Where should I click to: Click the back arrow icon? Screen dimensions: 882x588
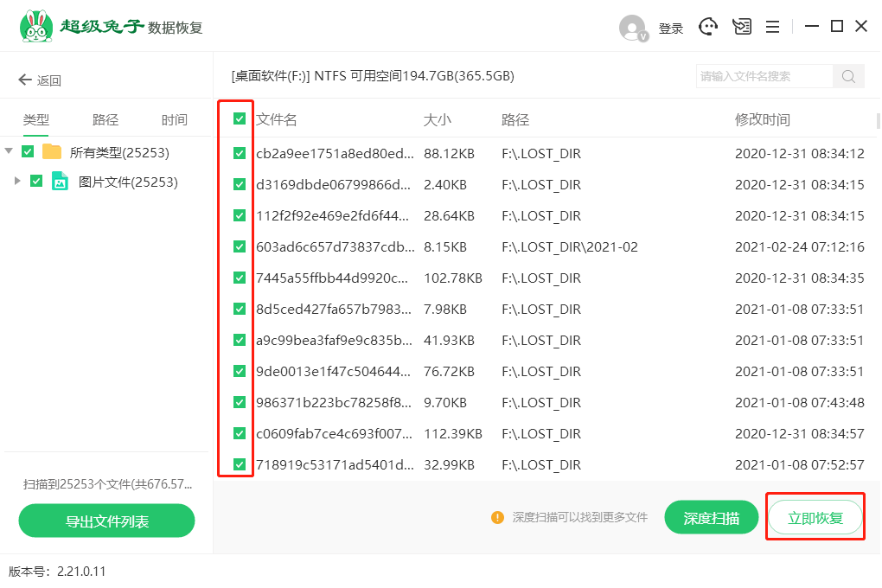click(x=25, y=80)
